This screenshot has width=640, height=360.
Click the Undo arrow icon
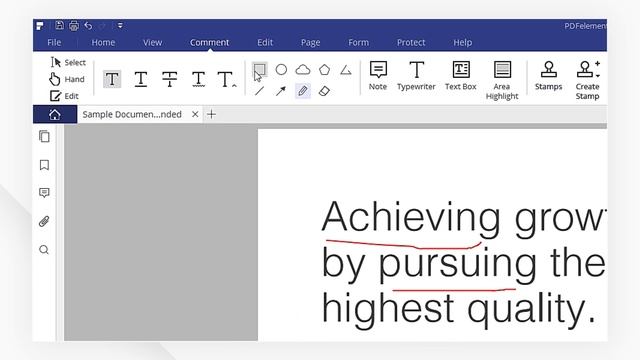88,26
